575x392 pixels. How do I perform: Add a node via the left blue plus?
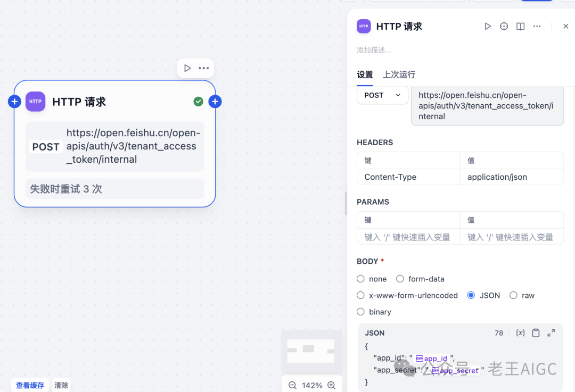point(14,102)
